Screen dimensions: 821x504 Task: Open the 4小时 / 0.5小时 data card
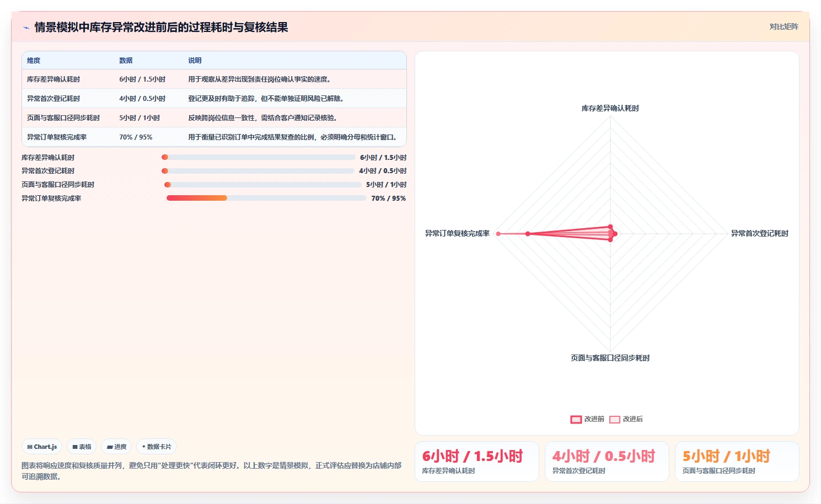pos(607,462)
